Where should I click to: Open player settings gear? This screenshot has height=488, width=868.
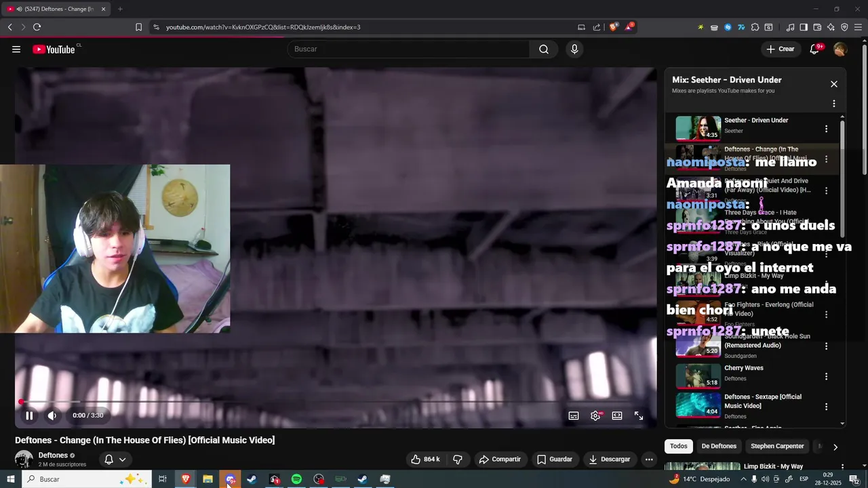tap(595, 415)
